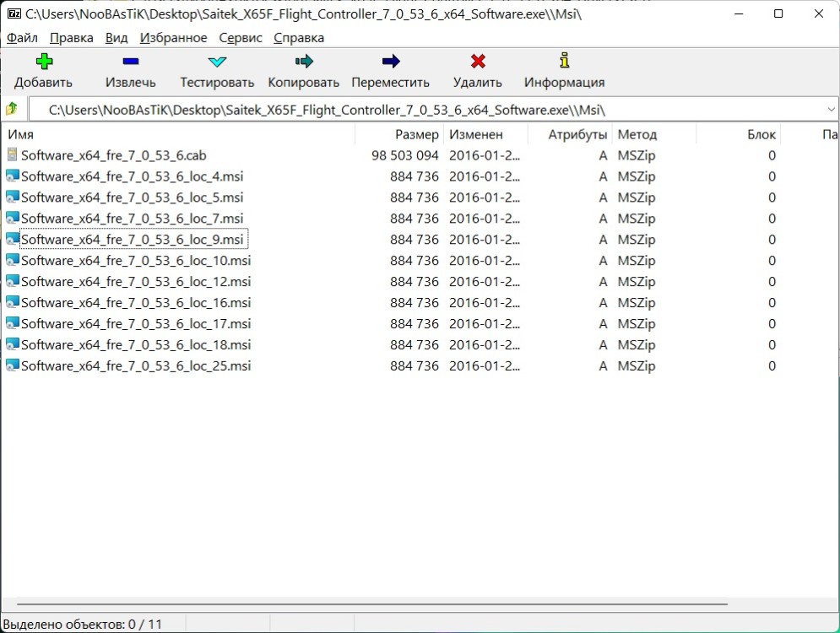Select file Software_x64_fre_7_0_53_6_loc_25.msi
840x633 pixels.
coord(136,365)
